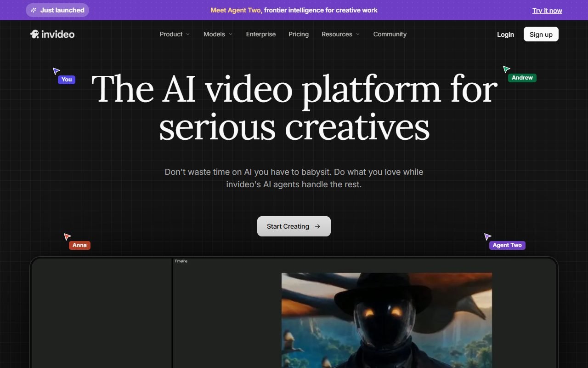Click the 'Andrew' cursor label
Image resolution: width=588 pixels, height=368 pixels.
tap(522, 78)
